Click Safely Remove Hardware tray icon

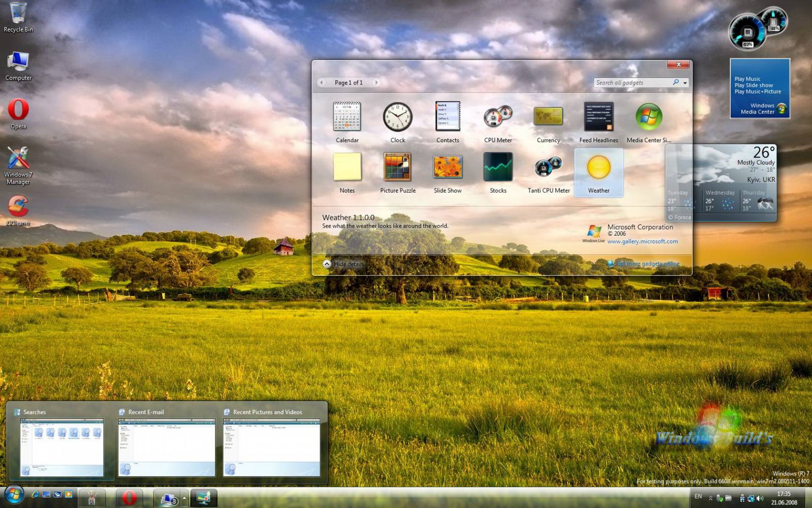720,498
